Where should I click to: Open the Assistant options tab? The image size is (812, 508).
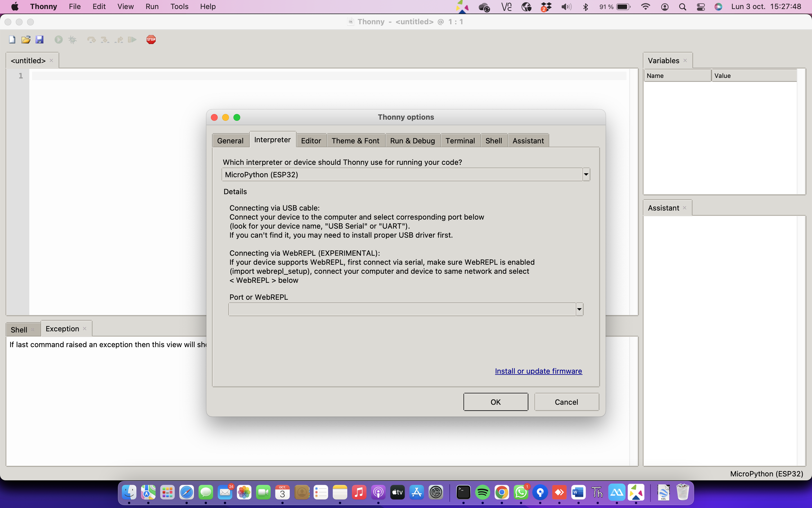528,141
